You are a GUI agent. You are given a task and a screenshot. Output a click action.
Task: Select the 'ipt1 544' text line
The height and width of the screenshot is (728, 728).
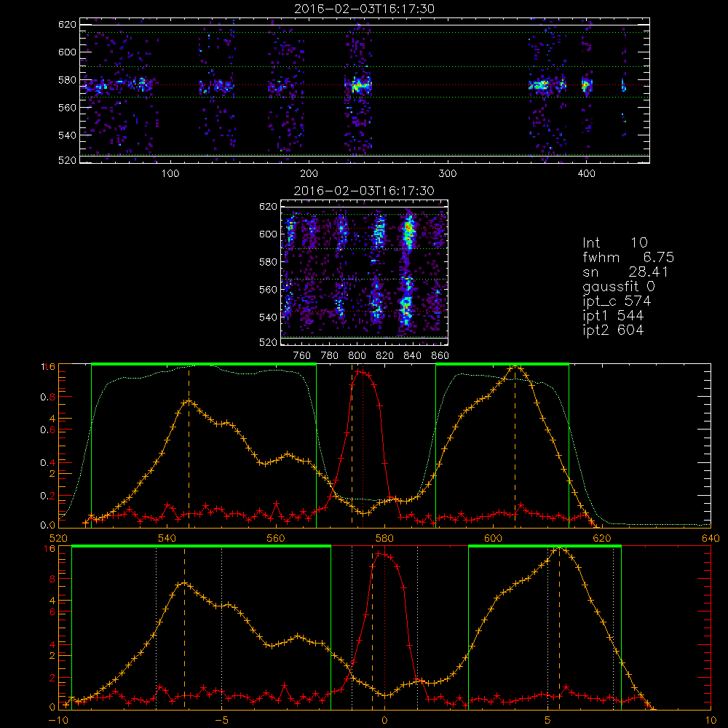[x=613, y=316]
